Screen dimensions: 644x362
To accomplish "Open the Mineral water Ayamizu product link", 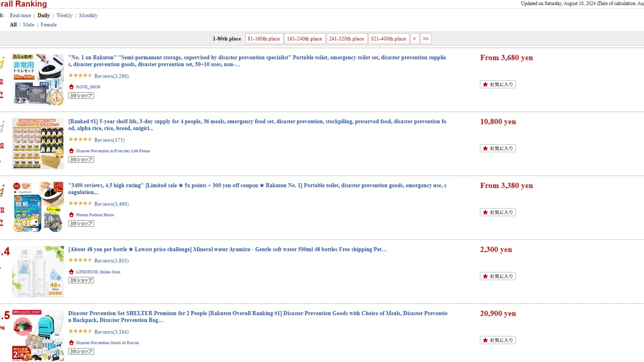I will [x=227, y=249].
